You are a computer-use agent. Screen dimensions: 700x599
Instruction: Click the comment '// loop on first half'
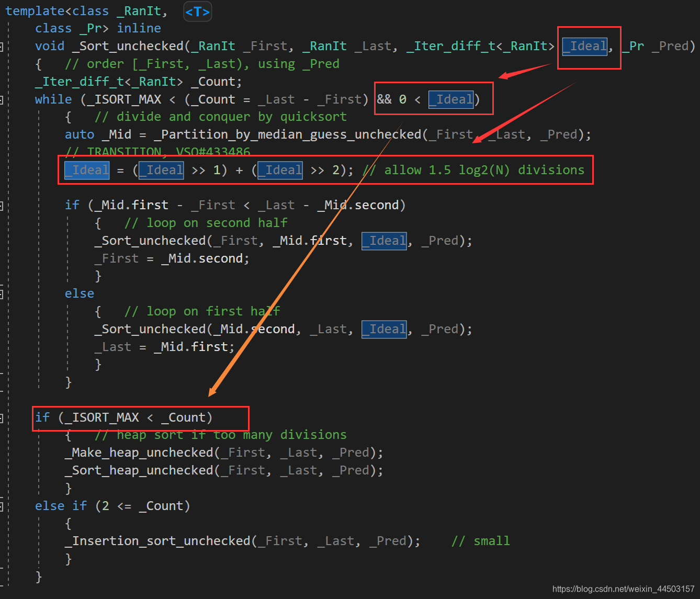202,311
